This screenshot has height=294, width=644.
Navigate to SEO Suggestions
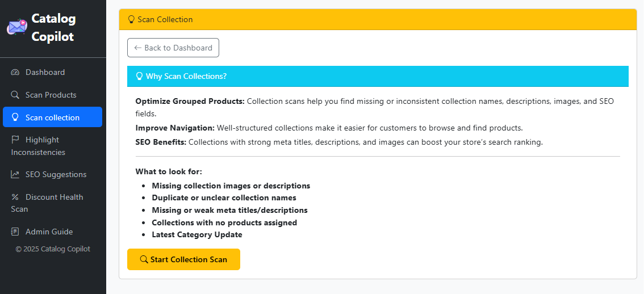pos(56,174)
